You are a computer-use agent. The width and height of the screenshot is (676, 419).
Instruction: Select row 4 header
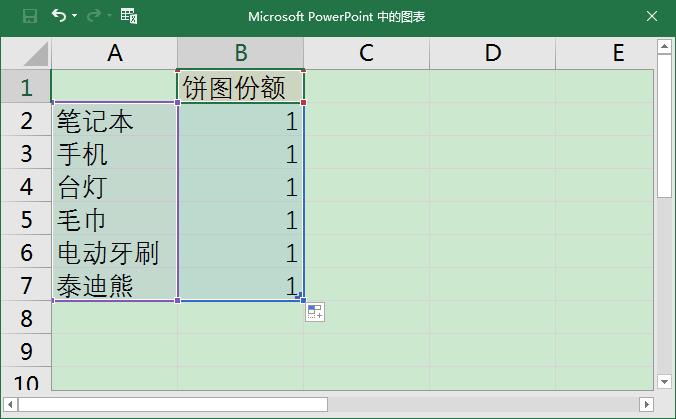click(x=26, y=186)
